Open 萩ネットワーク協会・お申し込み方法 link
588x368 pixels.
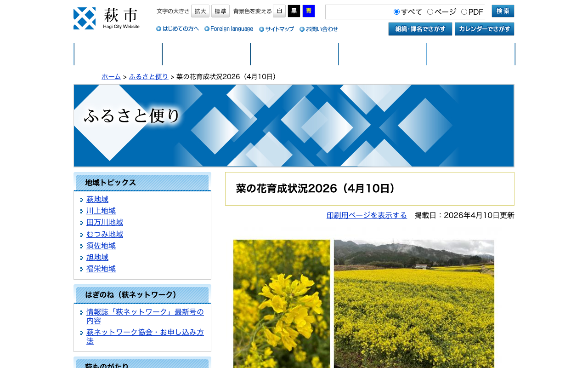[x=145, y=337]
